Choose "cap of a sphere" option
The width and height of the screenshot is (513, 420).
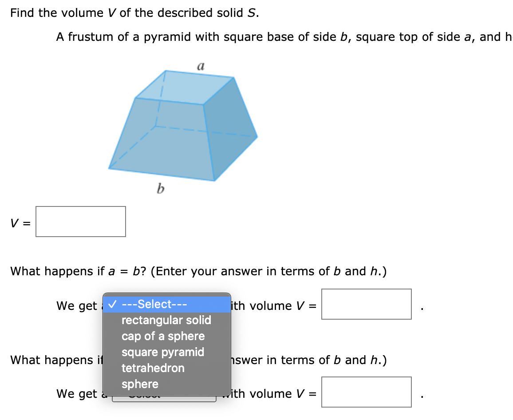163,336
